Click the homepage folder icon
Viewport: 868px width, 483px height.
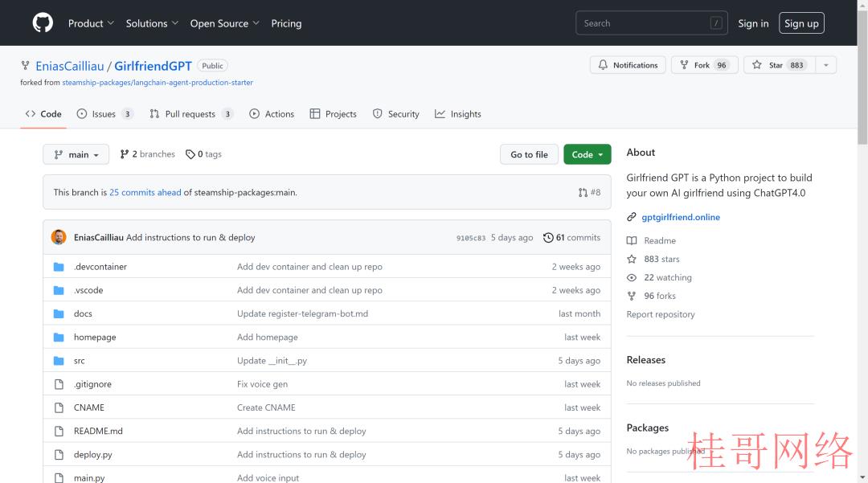59,337
